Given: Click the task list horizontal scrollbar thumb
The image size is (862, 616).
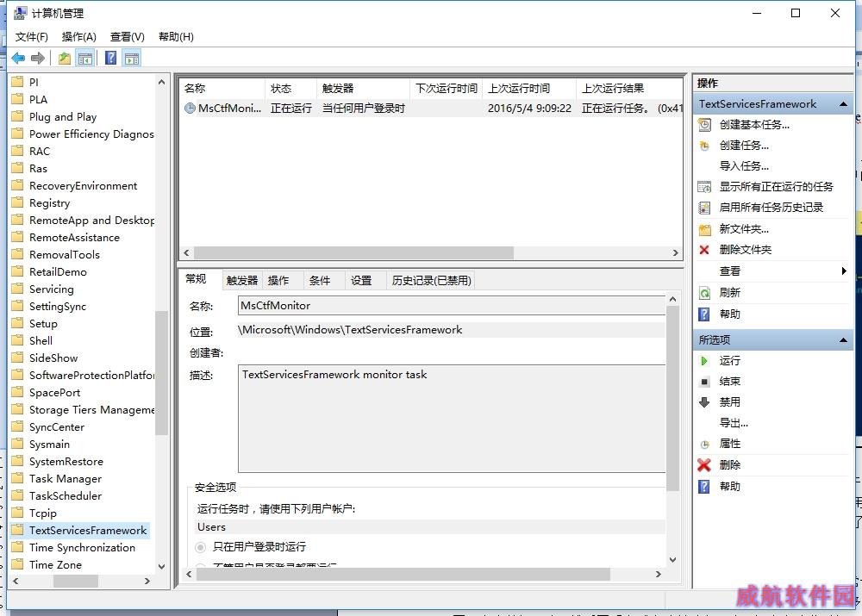Looking at the screenshot, I should 354,252.
